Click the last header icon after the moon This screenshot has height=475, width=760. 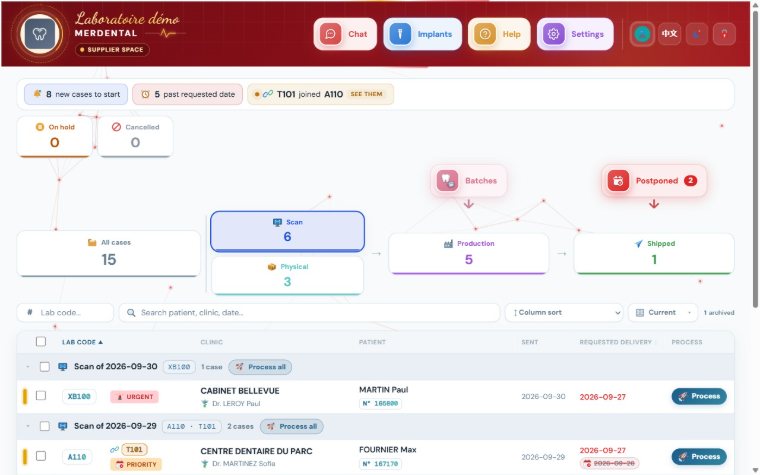coord(724,34)
